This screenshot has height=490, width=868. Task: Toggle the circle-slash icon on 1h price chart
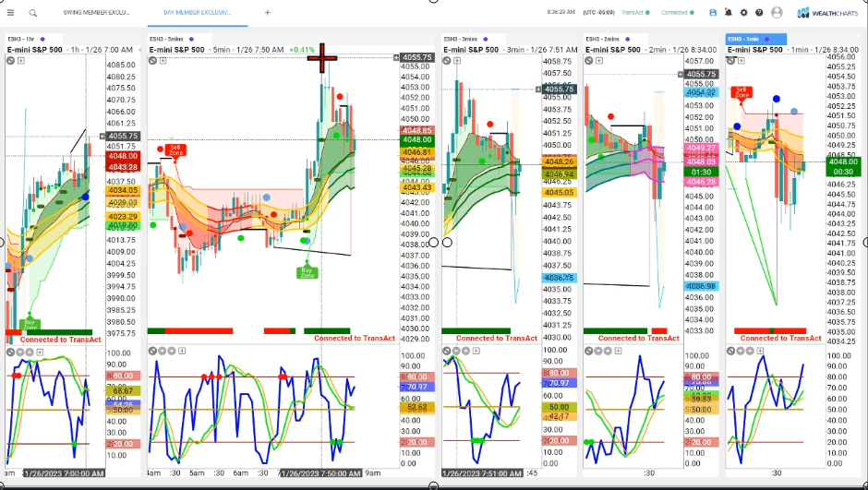point(10,60)
